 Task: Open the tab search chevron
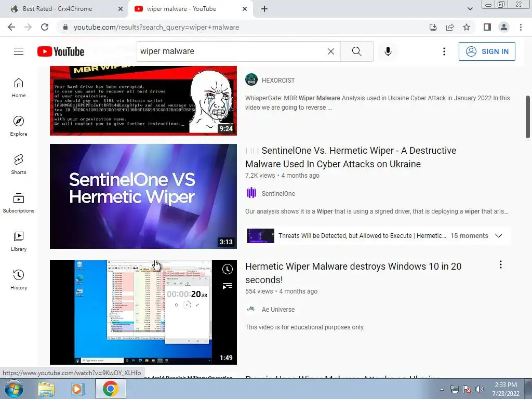click(470, 9)
